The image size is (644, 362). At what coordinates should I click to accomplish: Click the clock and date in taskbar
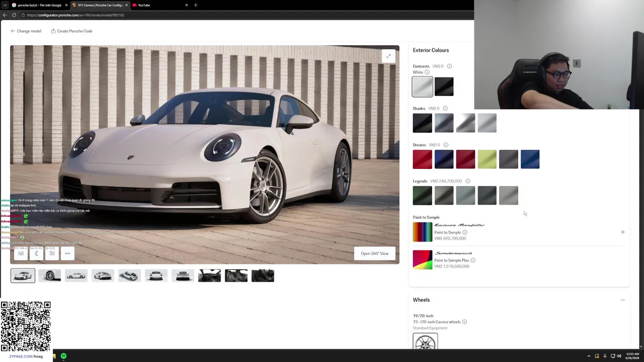(632, 356)
